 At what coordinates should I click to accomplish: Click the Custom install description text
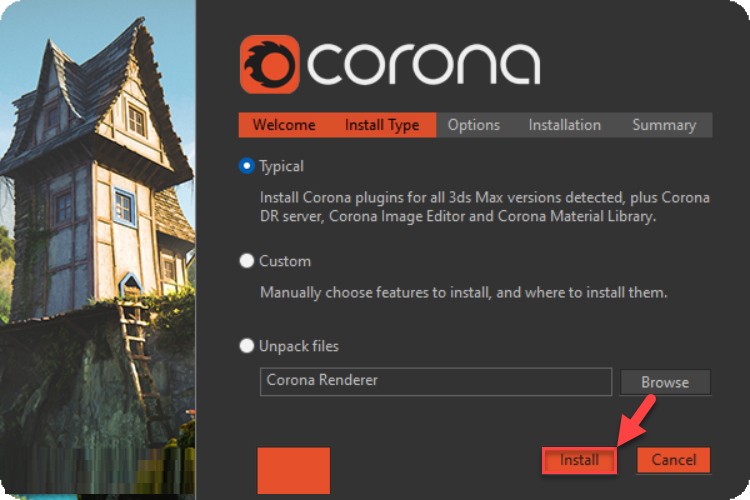pos(463,293)
